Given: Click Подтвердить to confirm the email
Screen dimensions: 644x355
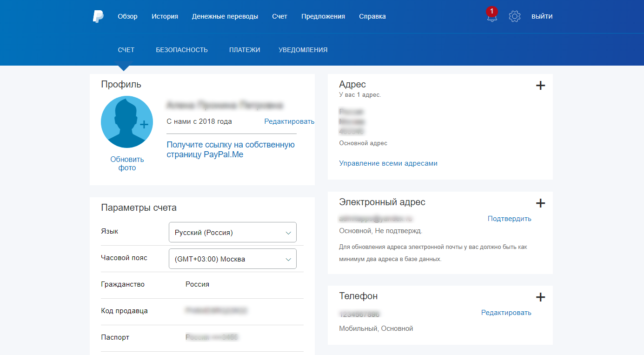Looking at the screenshot, I should (509, 218).
